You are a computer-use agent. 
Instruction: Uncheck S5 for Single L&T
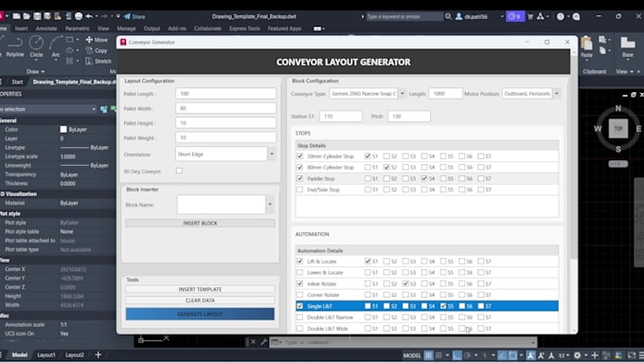[443, 306]
